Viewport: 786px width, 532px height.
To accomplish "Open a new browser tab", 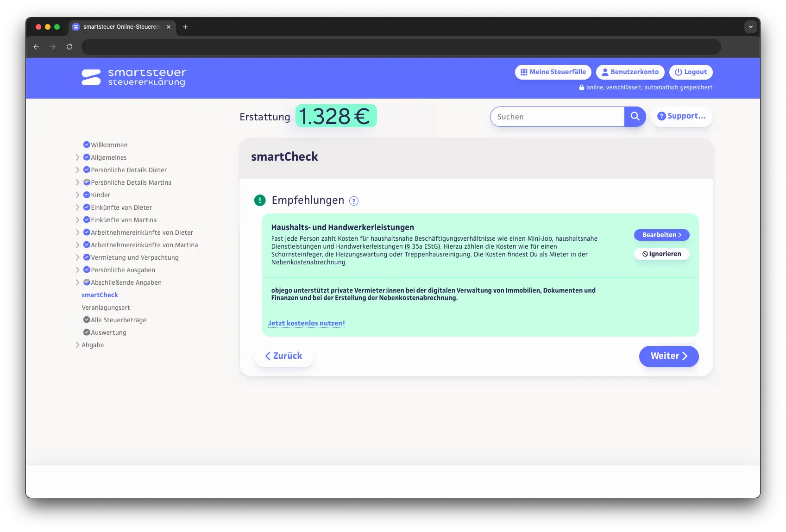I will 185,27.
